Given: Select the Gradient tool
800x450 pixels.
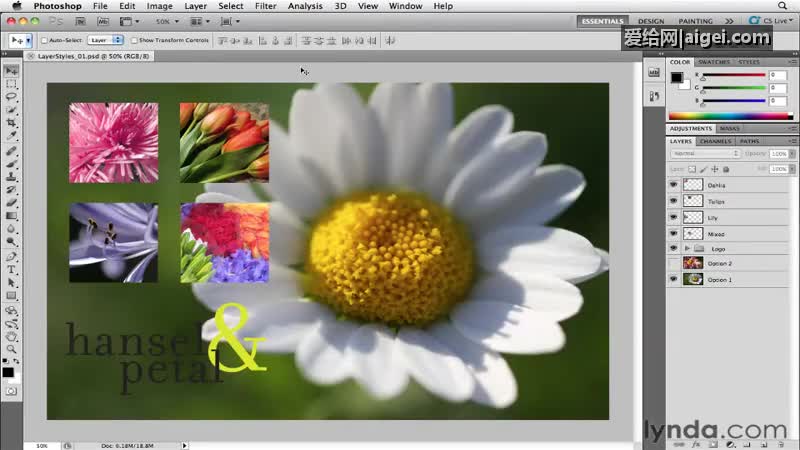Looking at the screenshot, I should click(11, 216).
